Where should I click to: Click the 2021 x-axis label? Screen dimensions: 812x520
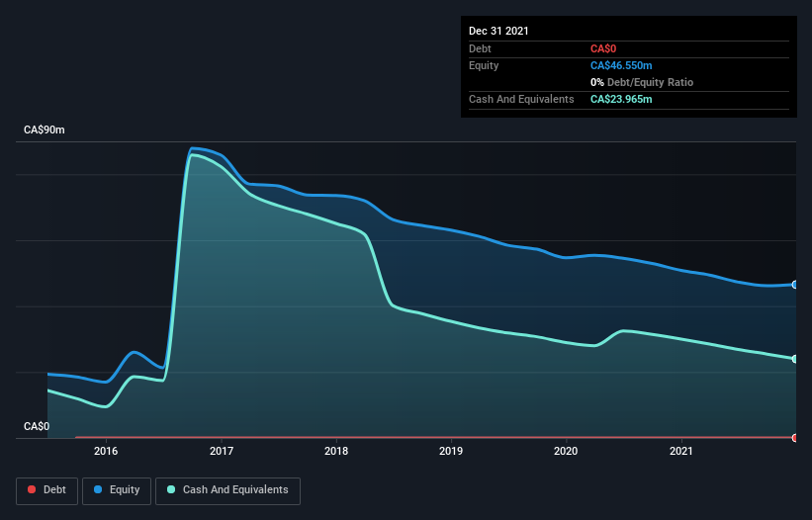tap(681, 451)
